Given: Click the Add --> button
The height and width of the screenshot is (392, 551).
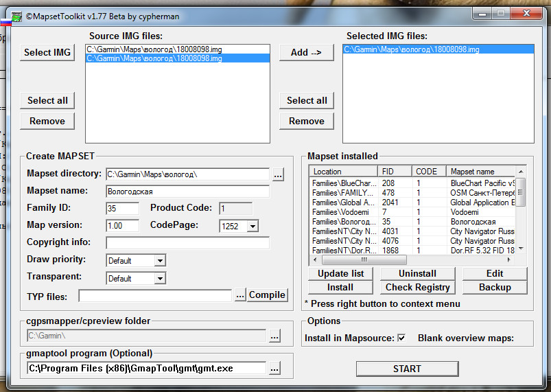Looking at the screenshot, I should click(x=306, y=52).
